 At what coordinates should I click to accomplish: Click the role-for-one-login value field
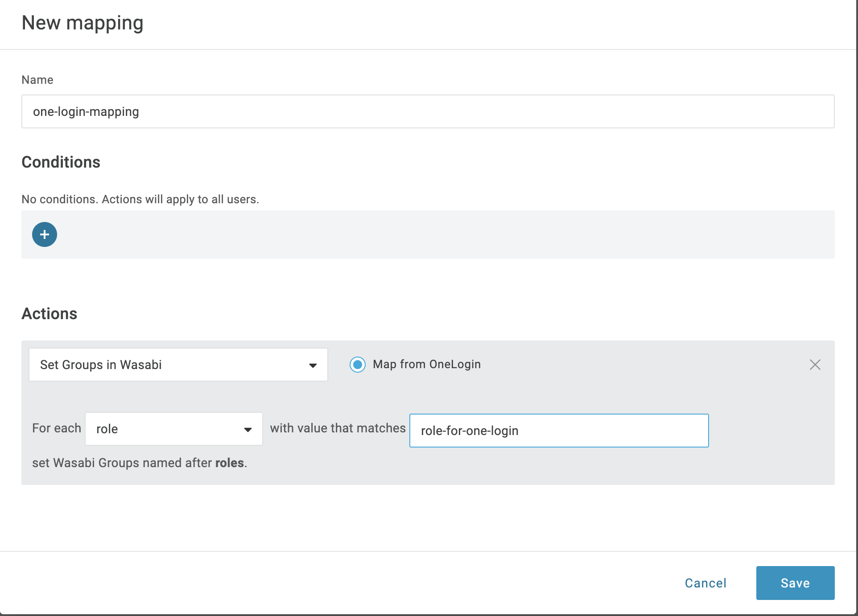click(x=559, y=431)
